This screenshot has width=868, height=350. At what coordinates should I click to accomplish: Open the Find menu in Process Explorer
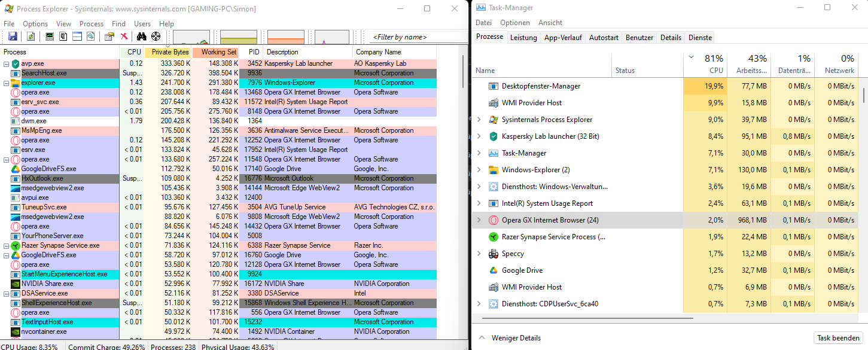click(x=119, y=24)
